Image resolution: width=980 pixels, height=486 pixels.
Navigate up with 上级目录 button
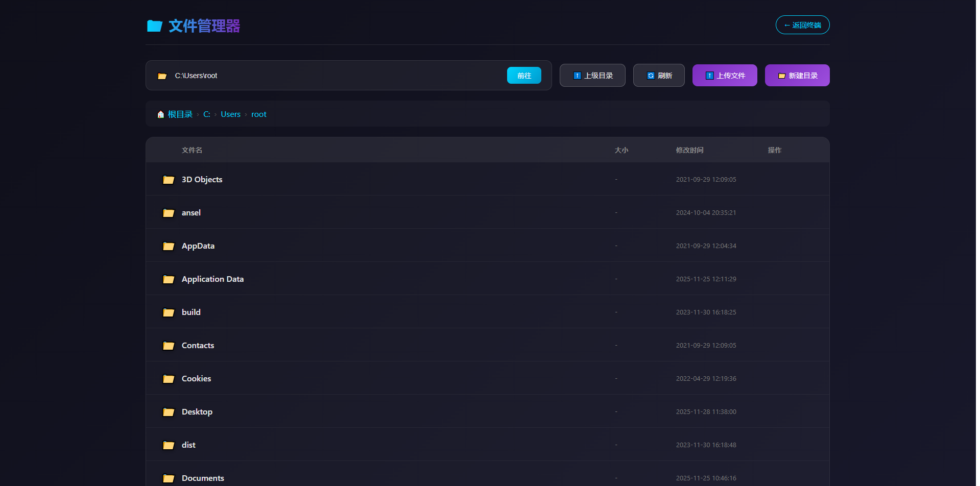point(592,76)
